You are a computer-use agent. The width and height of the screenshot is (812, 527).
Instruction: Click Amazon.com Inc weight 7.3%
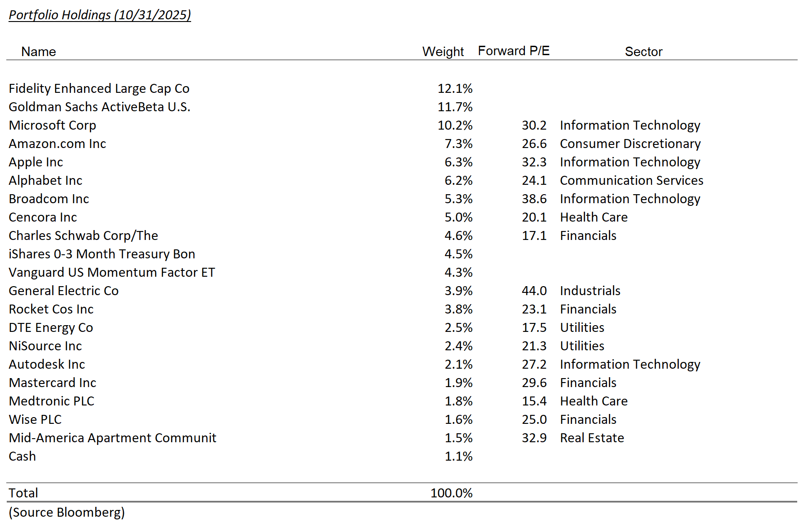point(458,144)
